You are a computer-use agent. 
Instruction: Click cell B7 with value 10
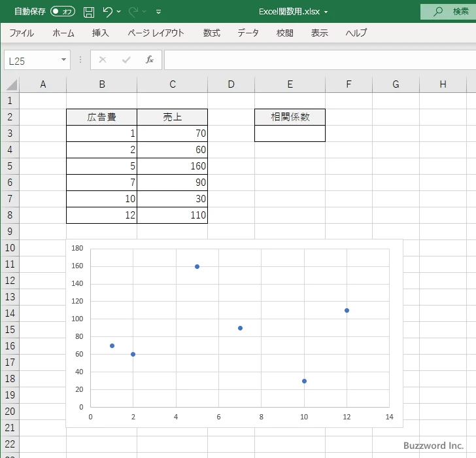[102, 199]
